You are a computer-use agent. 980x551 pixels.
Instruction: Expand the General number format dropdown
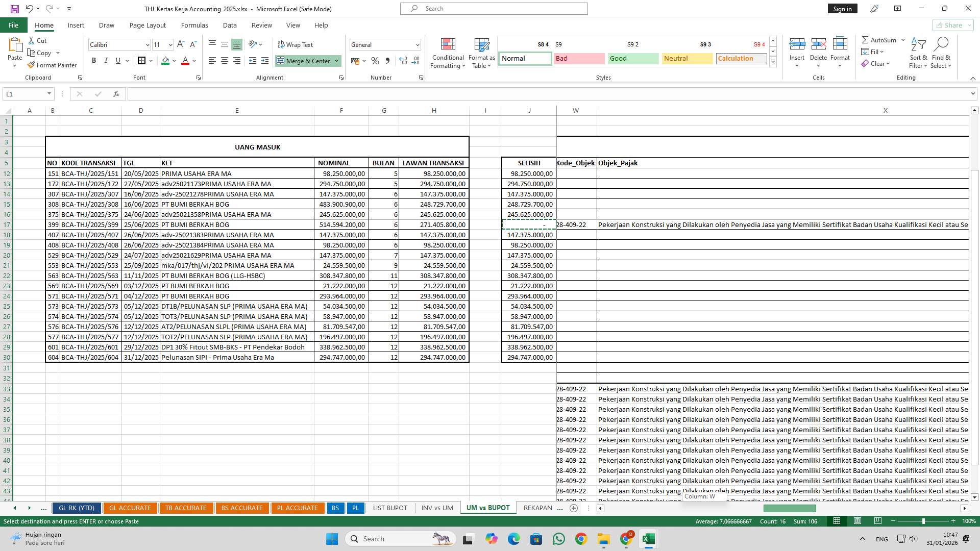click(417, 45)
